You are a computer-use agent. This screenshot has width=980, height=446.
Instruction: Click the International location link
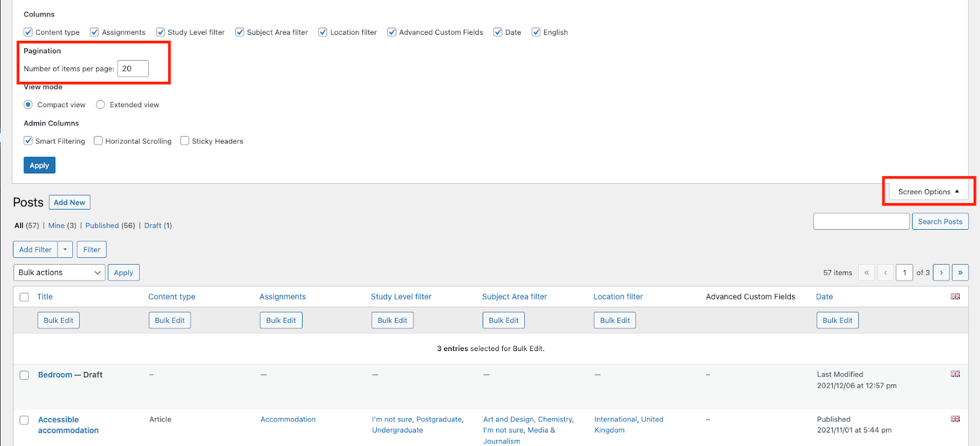pyautogui.click(x=616, y=420)
